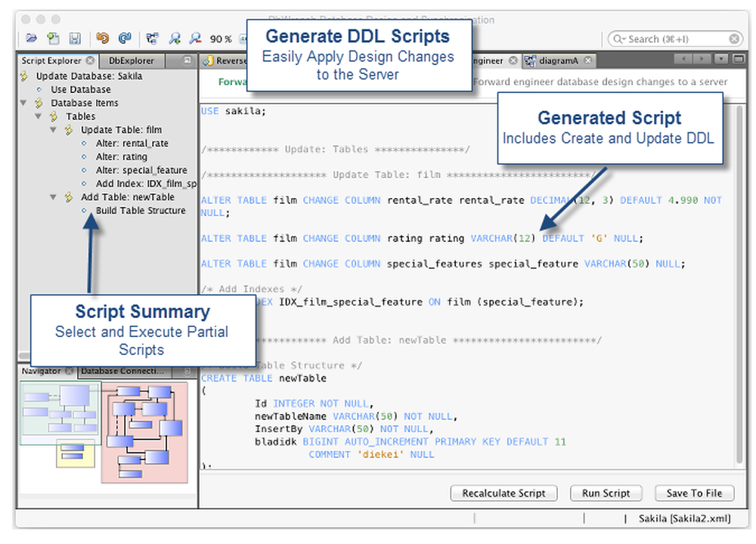Click the Sakila [Sakila2.xml] status text
The width and height of the screenshot is (756, 544).
point(685,519)
